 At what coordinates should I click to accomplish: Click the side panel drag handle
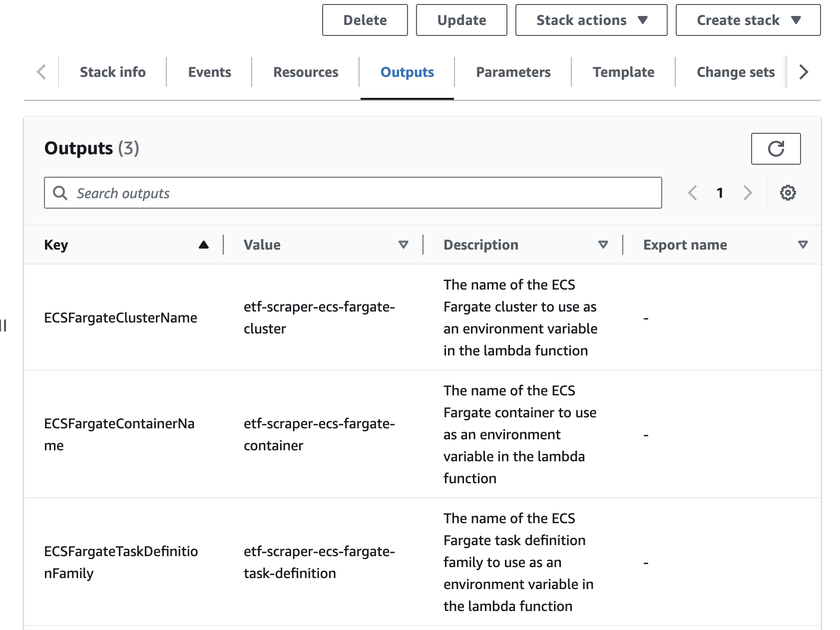point(3,325)
